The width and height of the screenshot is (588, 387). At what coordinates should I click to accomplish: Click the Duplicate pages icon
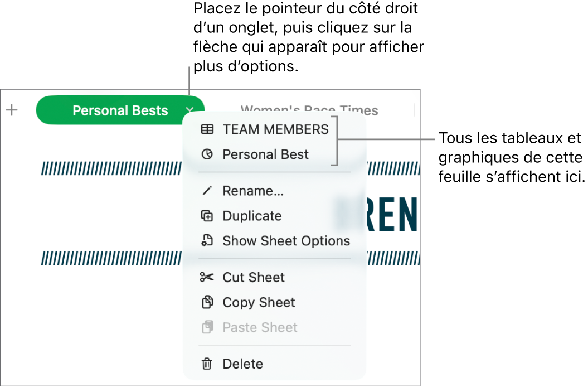tap(207, 216)
